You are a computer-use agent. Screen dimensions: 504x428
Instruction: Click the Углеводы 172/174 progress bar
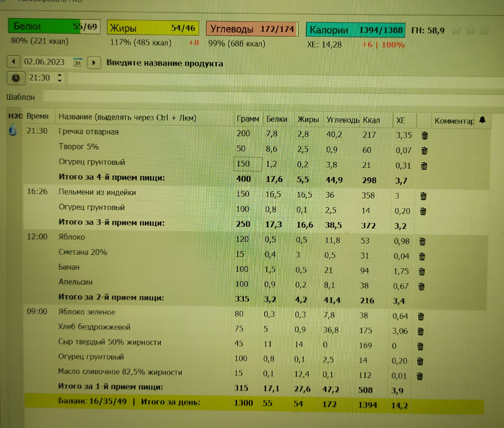[x=252, y=29]
